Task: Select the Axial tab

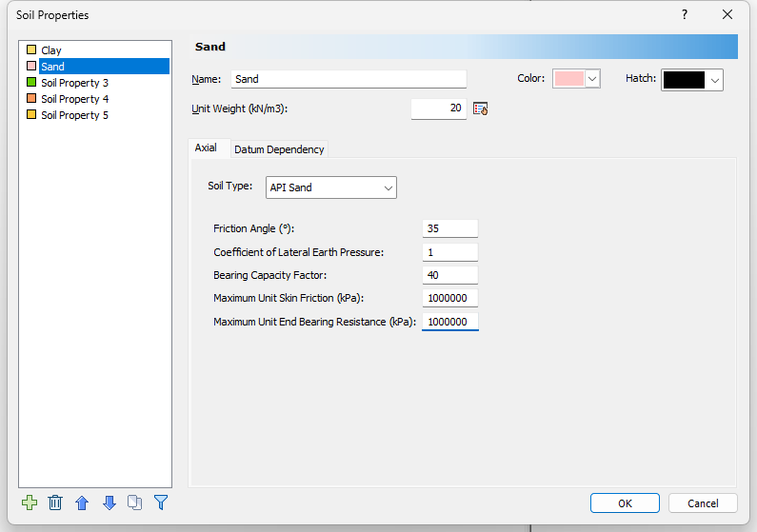Action: (206, 148)
